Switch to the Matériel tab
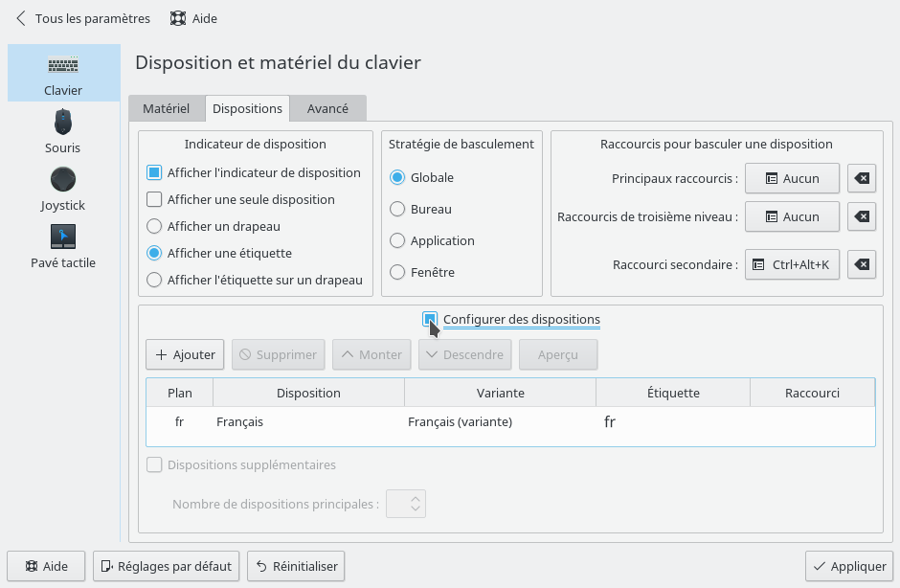The height and width of the screenshot is (588, 900). pyautogui.click(x=166, y=109)
